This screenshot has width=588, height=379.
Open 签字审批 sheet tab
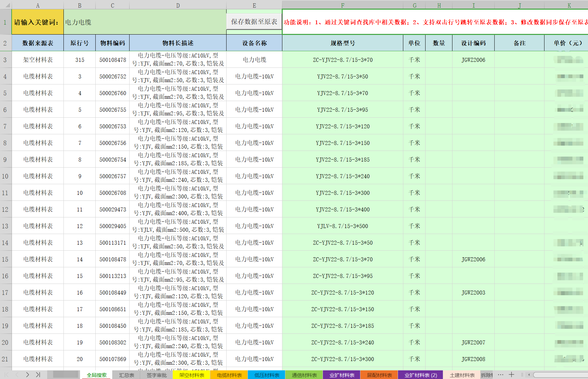pyautogui.click(x=157, y=375)
